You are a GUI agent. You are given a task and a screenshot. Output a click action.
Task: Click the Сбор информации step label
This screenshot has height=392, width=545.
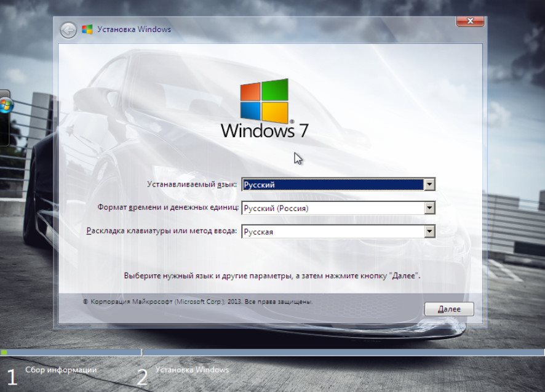pyautogui.click(x=61, y=370)
